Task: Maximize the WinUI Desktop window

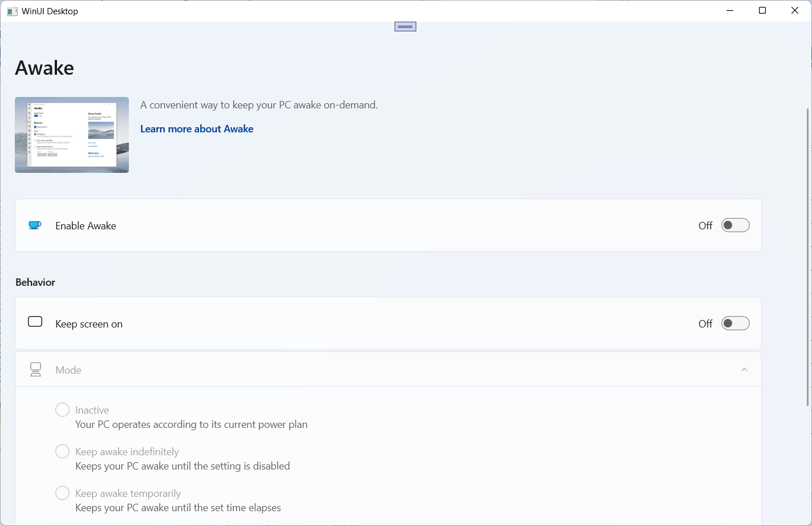Action: point(762,11)
